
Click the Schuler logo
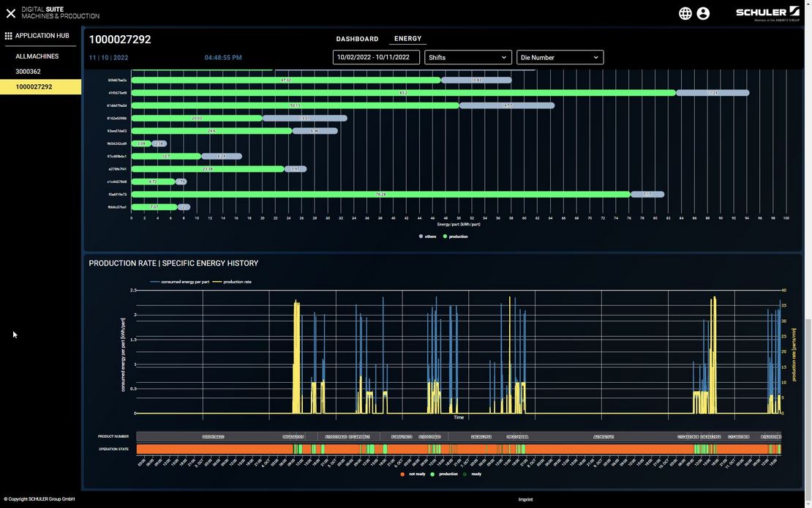(767, 12)
